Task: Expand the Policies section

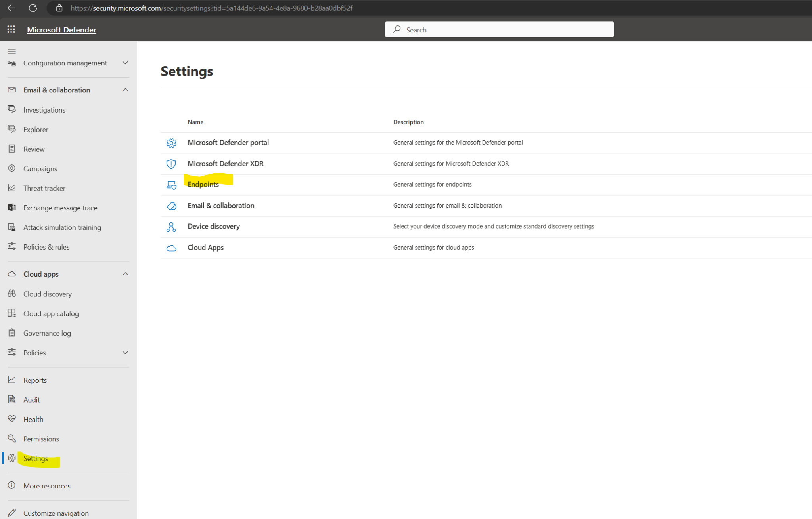Action: (x=125, y=352)
